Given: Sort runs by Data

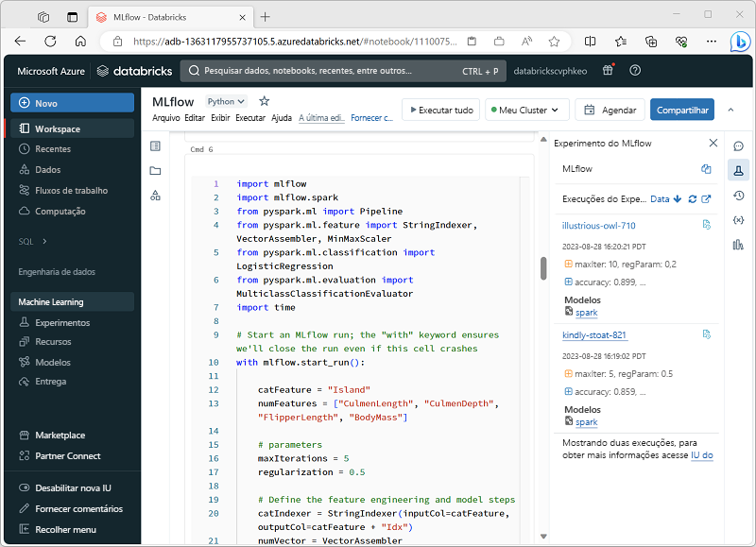Looking at the screenshot, I should tap(665, 199).
